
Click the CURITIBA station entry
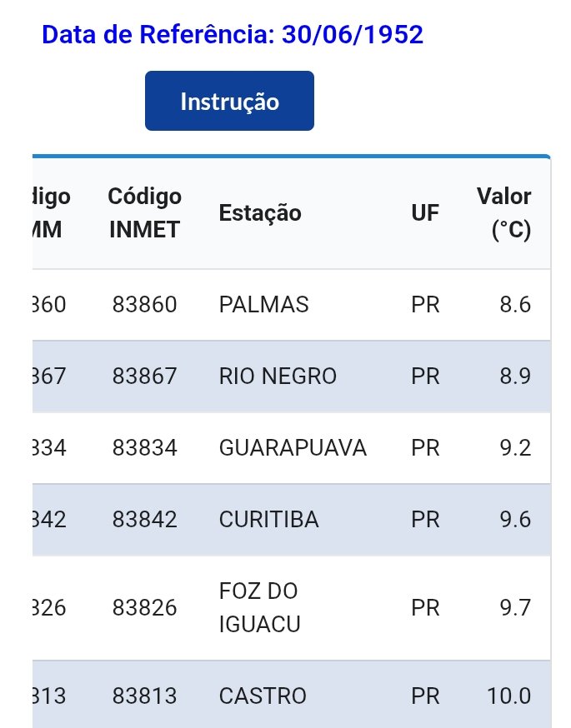pos(268,520)
